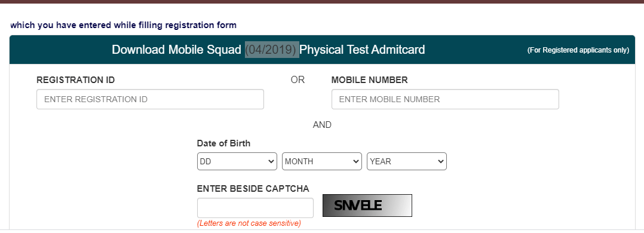Viewport: 644px width, 233px height.
Task: Focus the ENTER REGISTRATION ID field
Action: click(x=150, y=99)
